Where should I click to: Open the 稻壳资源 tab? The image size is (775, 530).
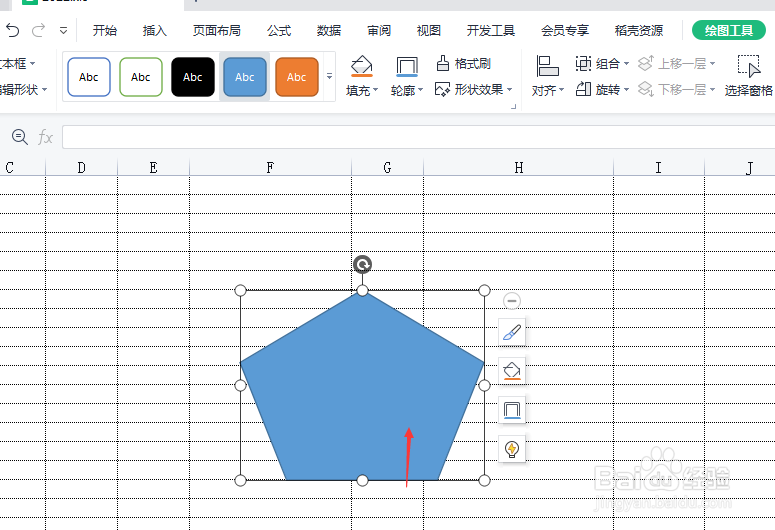coord(639,31)
